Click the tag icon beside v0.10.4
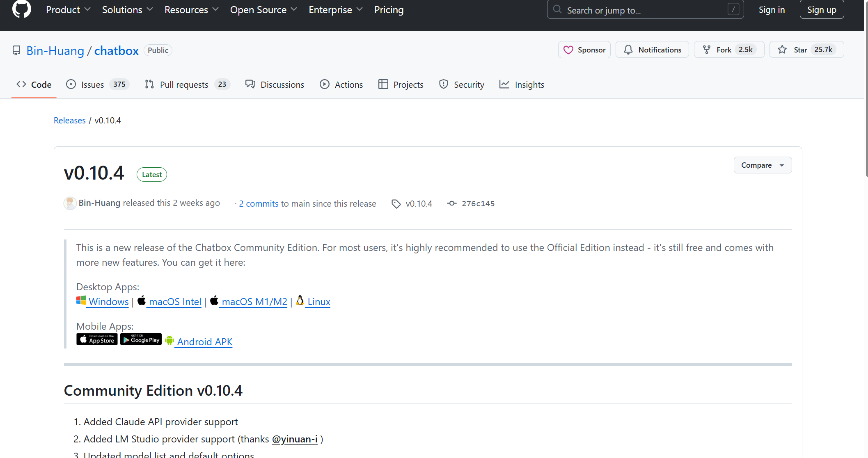 click(396, 204)
